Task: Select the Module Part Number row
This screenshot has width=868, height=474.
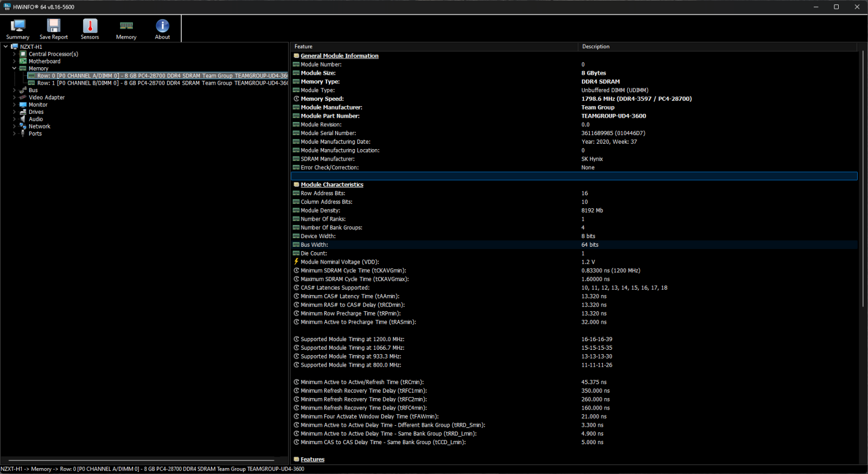Action: pyautogui.click(x=574, y=116)
